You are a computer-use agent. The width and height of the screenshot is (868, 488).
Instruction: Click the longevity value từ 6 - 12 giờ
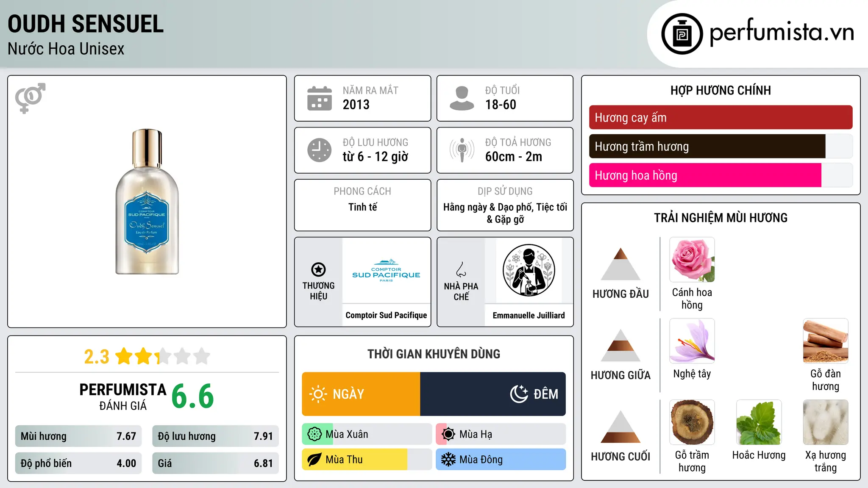[376, 157]
